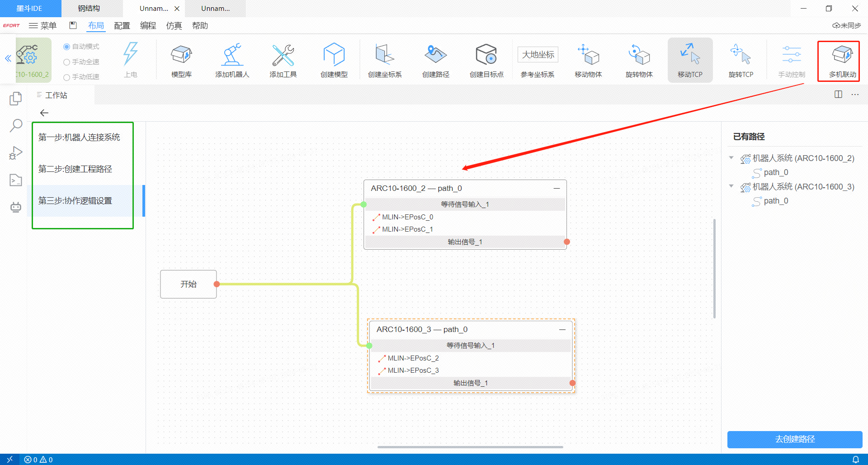
Task: Go to 第二步:创建工程路径 step
Action: (75, 169)
